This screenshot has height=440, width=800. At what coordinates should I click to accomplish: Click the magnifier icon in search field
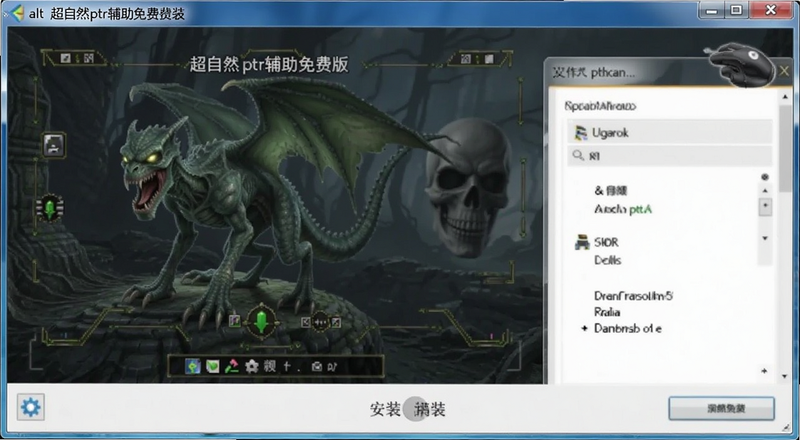(x=578, y=155)
